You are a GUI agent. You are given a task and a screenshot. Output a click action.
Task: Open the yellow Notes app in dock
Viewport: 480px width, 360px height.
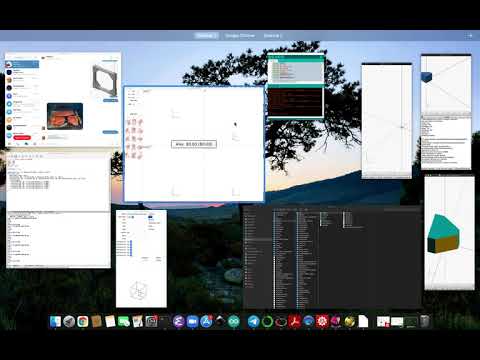tap(110, 322)
